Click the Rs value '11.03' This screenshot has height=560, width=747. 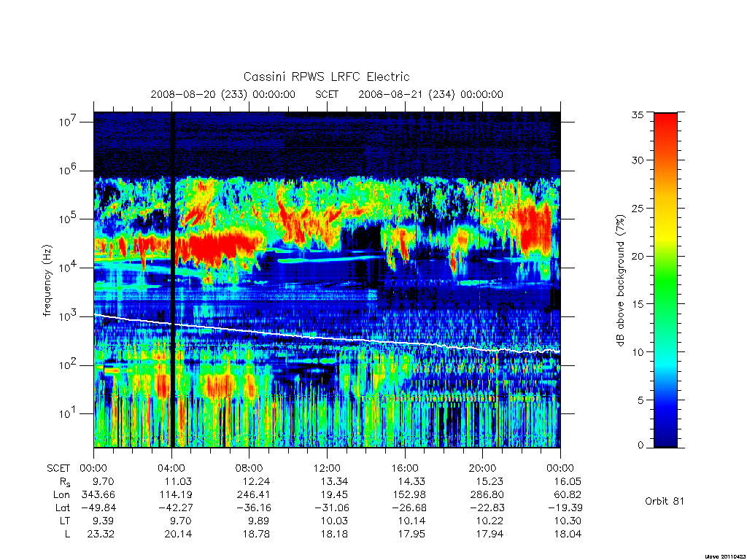point(178,481)
